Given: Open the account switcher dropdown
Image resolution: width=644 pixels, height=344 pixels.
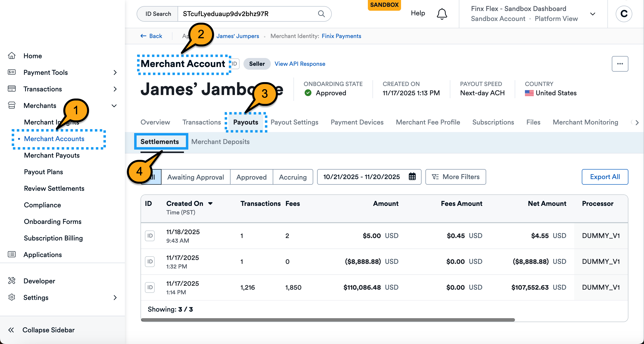Looking at the screenshot, I should [x=592, y=14].
